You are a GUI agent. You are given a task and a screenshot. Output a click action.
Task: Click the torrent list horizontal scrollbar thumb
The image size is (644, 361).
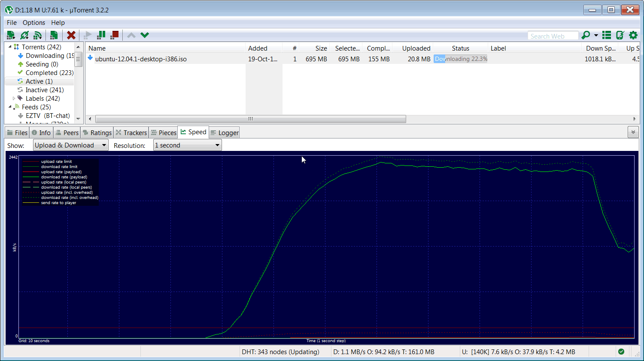[250, 119]
